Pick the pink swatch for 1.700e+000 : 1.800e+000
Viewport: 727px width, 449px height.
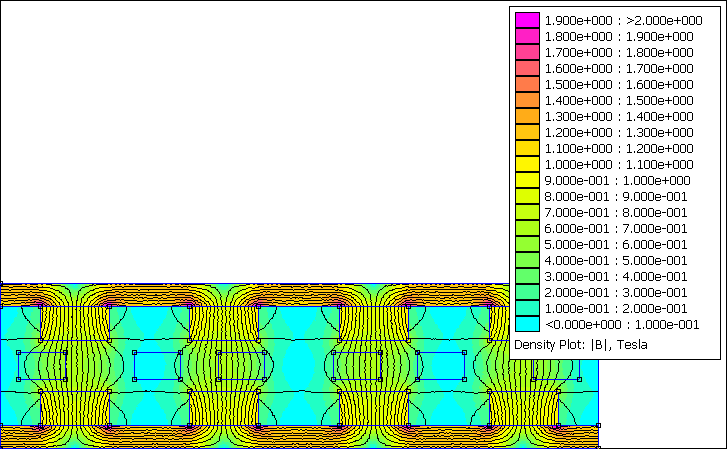click(527, 52)
